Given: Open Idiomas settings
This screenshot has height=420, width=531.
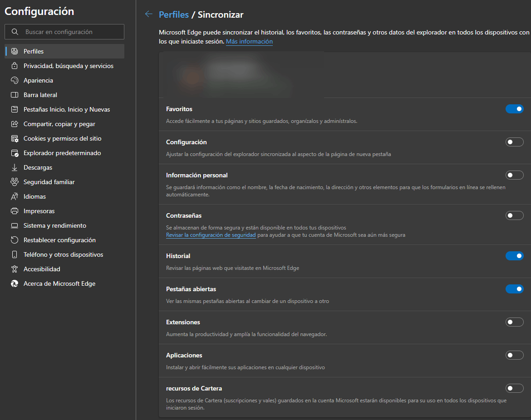Looking at the screenshot, I should pos(64,197).
